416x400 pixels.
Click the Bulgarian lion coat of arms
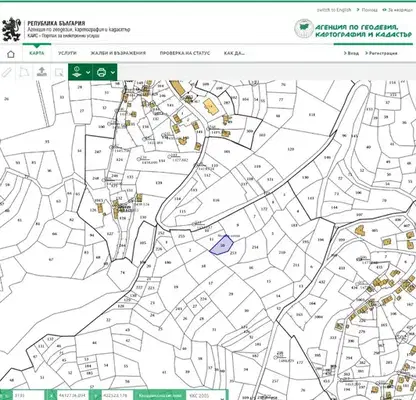click(x=12, y=29)
